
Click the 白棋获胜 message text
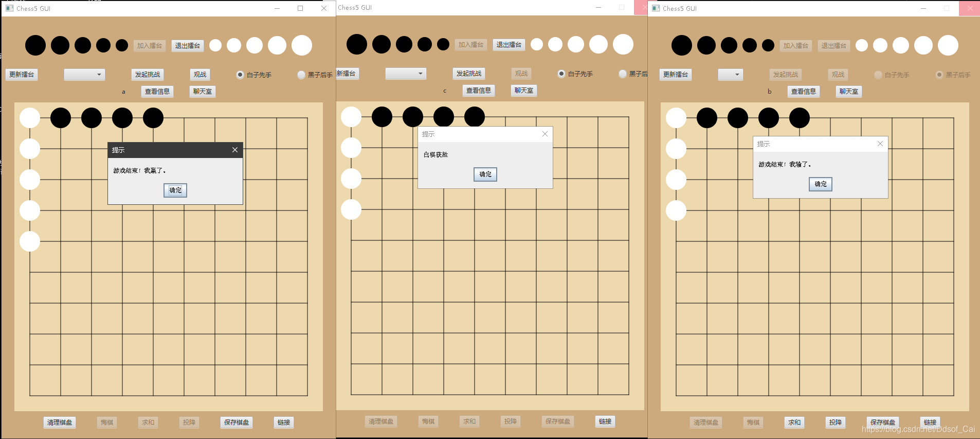tap(436, 155)
